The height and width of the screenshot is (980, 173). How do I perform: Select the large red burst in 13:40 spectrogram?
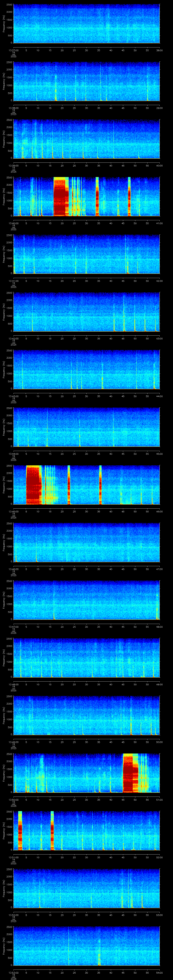pos(61,197)
